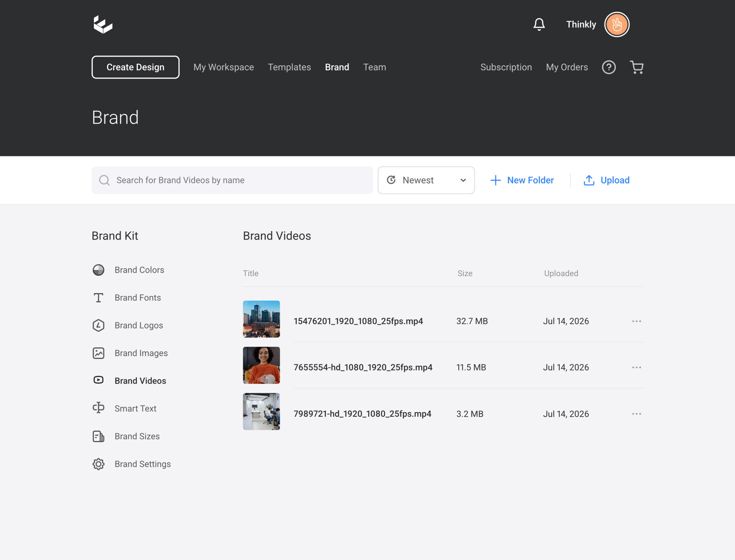Open Brand Sizes section
The height and width of the screenshot is (560, 735).
pyautogui.click(x=126, y=436)
